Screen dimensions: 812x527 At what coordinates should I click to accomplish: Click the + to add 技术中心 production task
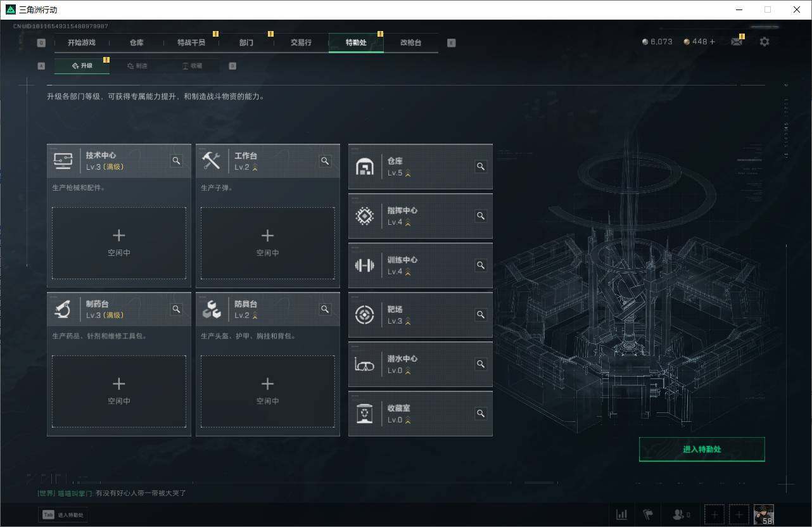click(118, 235)
